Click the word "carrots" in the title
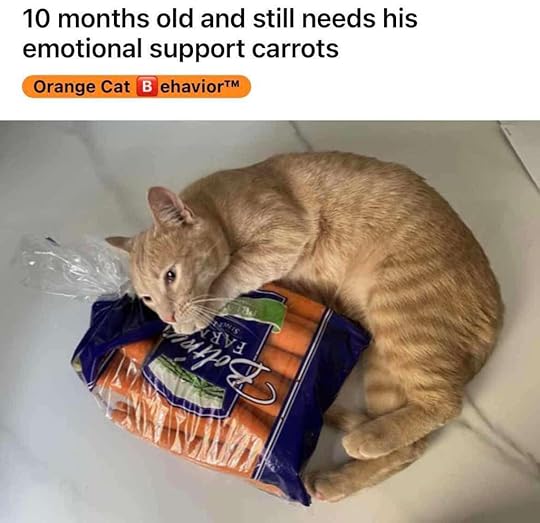Viewport: 540px width, 523px height. click(x=295, y=49)
